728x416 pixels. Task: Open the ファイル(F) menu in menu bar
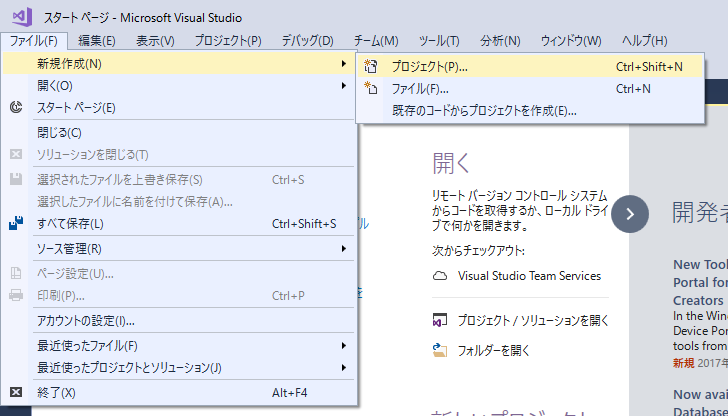[x=34, y=41]
